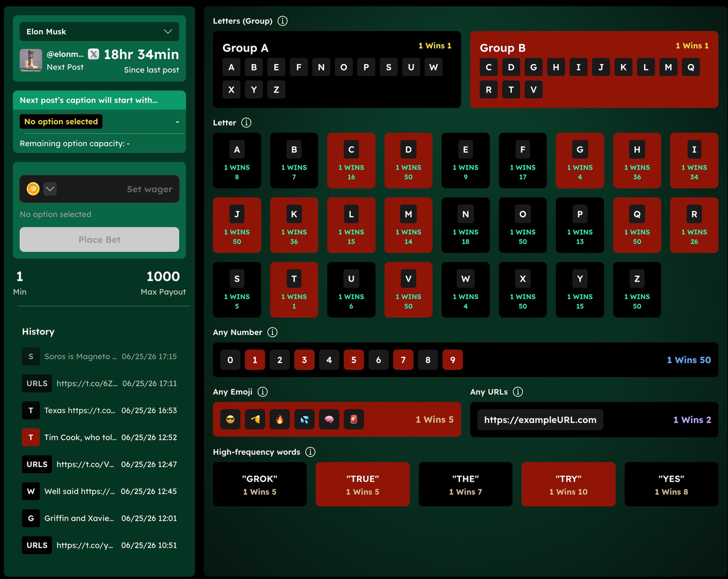Viewport: 728px width, 579px height.
Task: Click the Place Bet button
Action: tap(99, 240)
